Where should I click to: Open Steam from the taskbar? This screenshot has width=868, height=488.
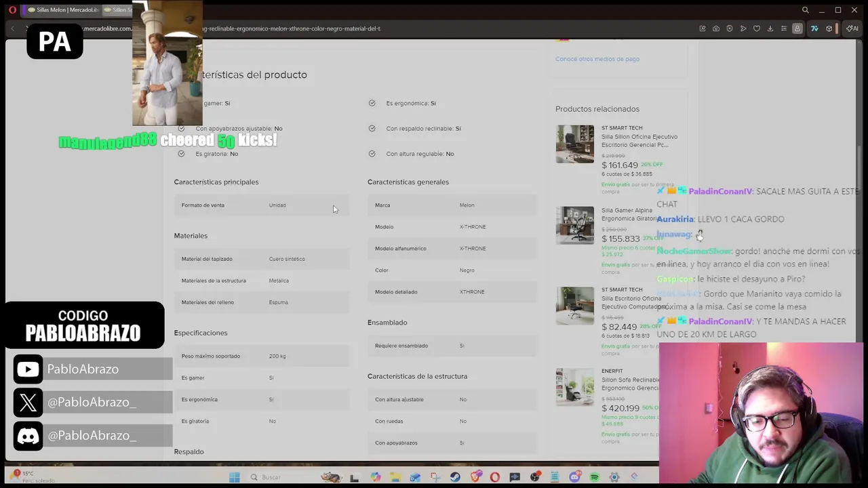pos(455,477)
